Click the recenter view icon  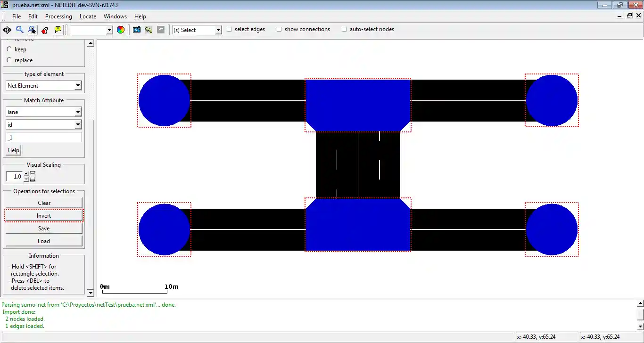point(7,30)
